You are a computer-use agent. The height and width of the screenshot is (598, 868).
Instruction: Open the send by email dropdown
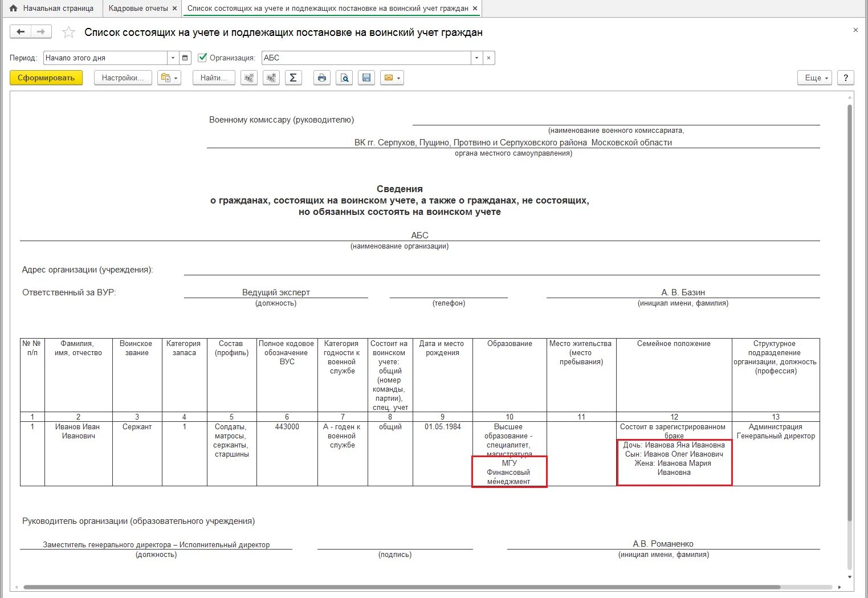[x=392, y=78]
